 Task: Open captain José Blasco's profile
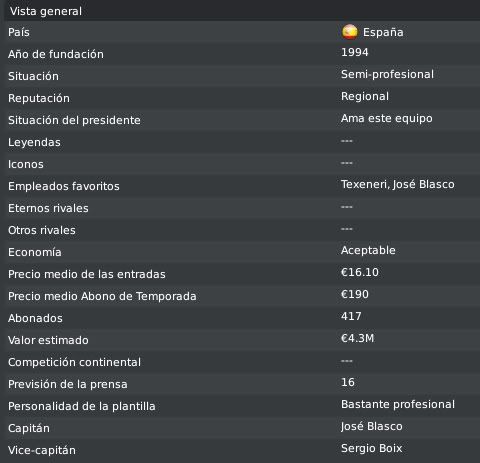[372, 426]
